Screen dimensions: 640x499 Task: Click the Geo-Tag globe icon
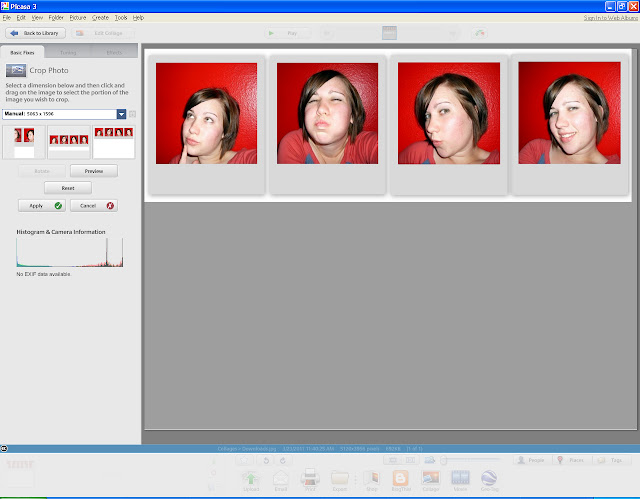pos(489,480)
